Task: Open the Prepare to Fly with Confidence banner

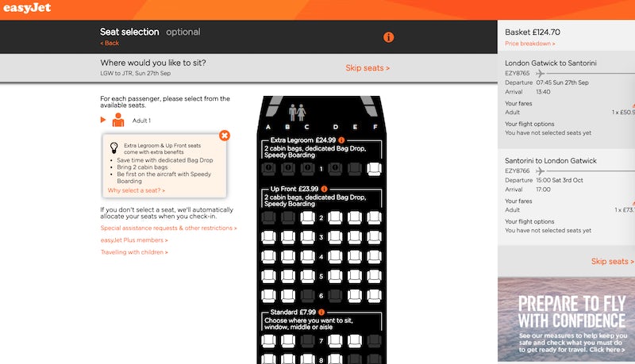Action: (566, 320)
